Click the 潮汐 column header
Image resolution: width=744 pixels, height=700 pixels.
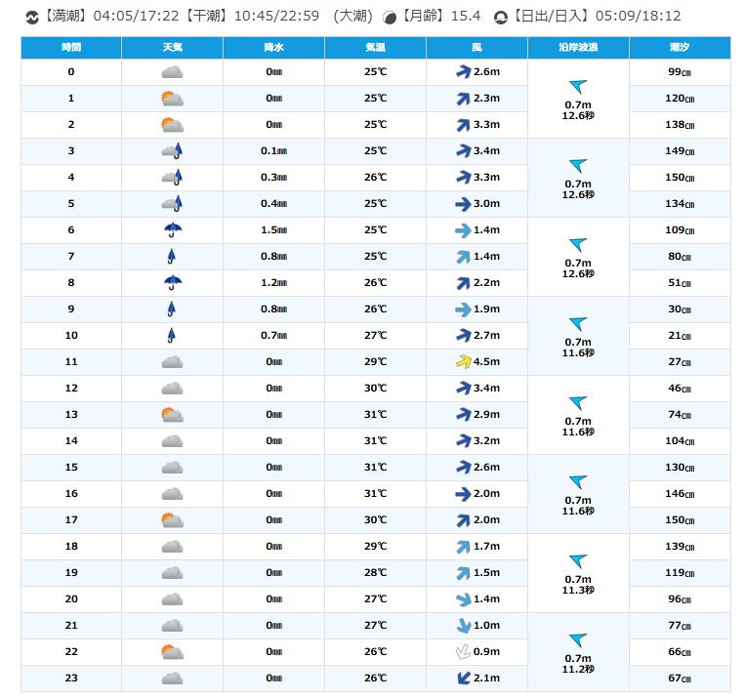point(680,48)
